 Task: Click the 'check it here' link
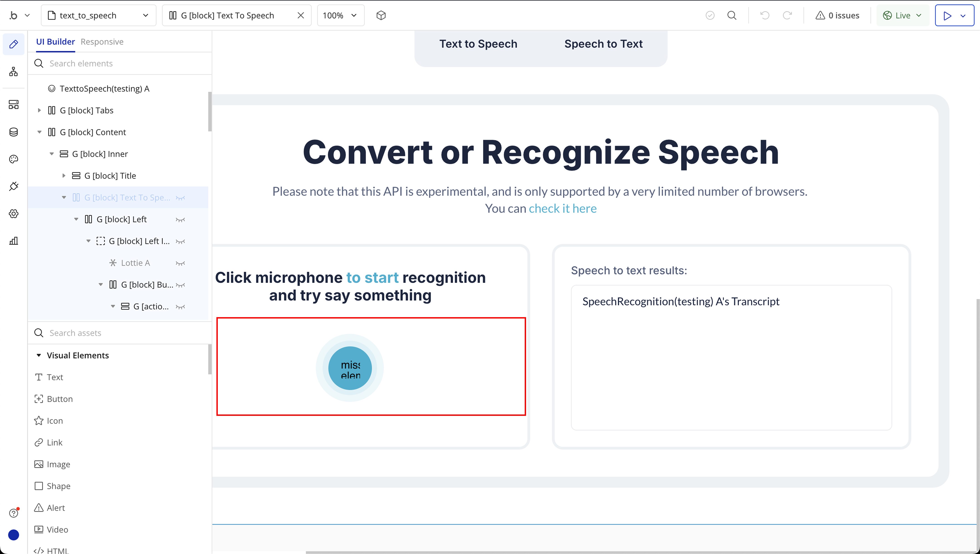562,208
